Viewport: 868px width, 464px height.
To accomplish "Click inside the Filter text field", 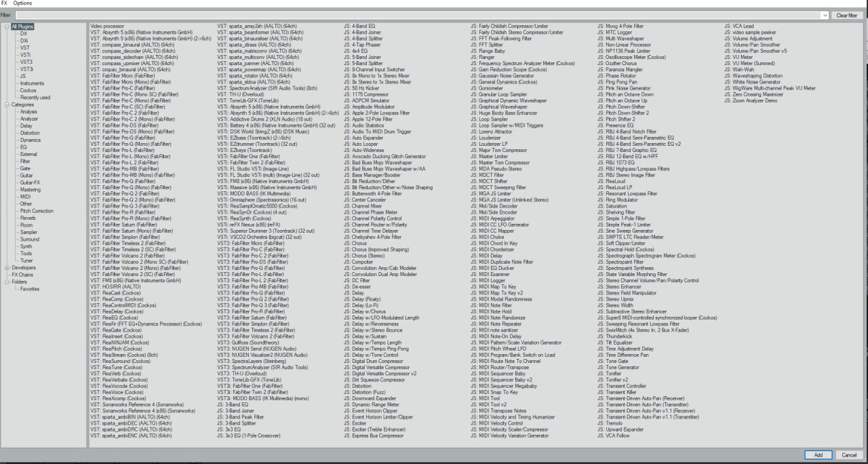I will (418, 15).
